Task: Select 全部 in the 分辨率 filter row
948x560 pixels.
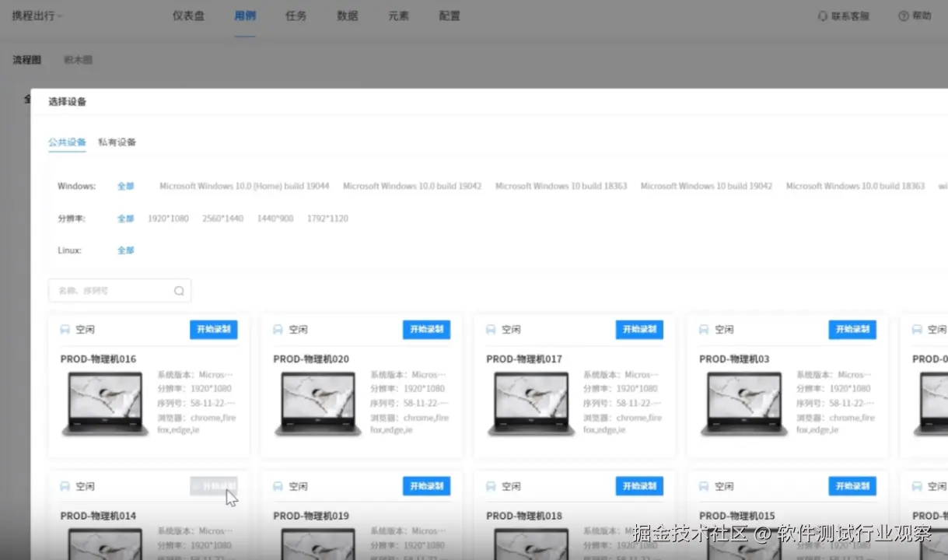Action: [x=126, y=219]
